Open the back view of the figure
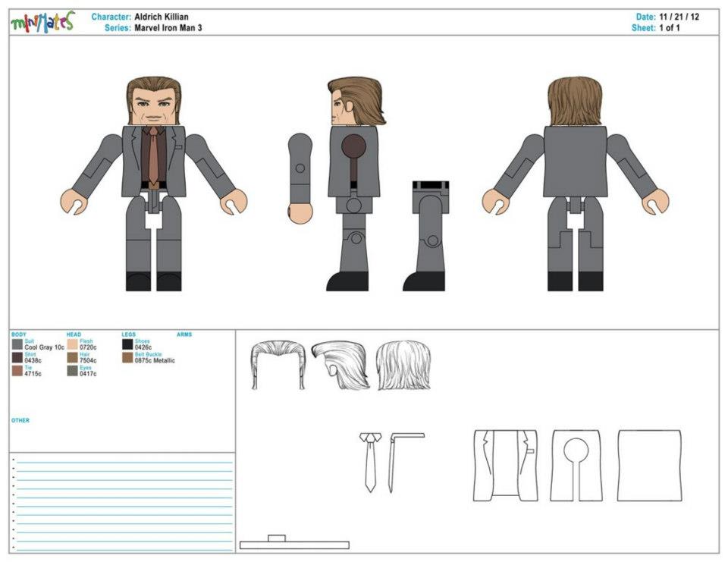 pos(576,184)
